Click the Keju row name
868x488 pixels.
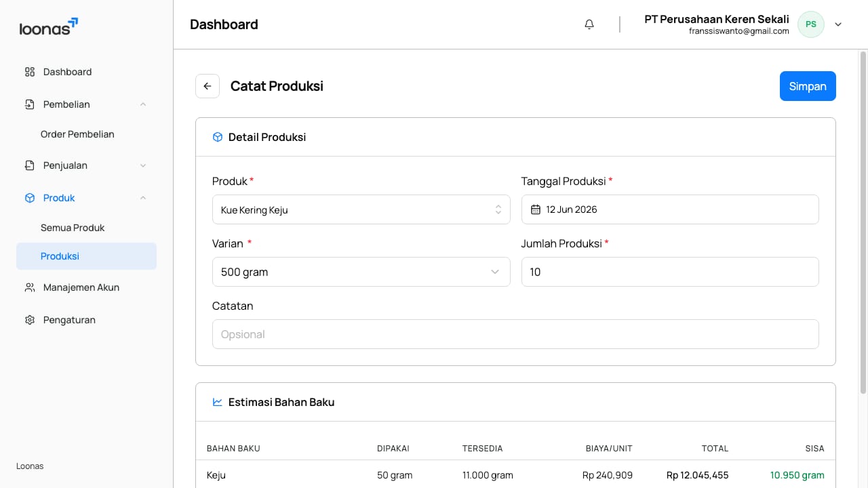216,475
